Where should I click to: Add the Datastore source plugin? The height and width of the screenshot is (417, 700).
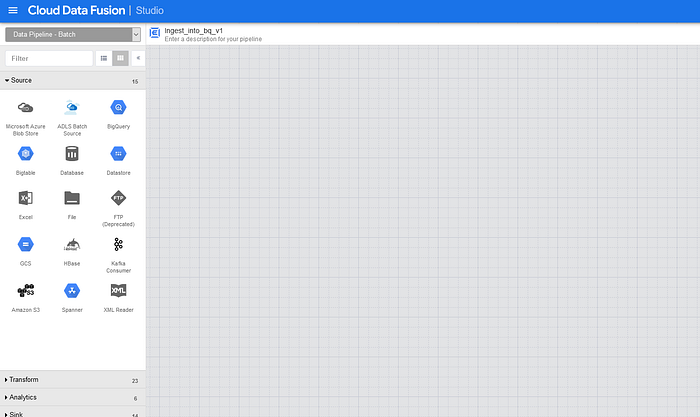[x=118, y=160]
